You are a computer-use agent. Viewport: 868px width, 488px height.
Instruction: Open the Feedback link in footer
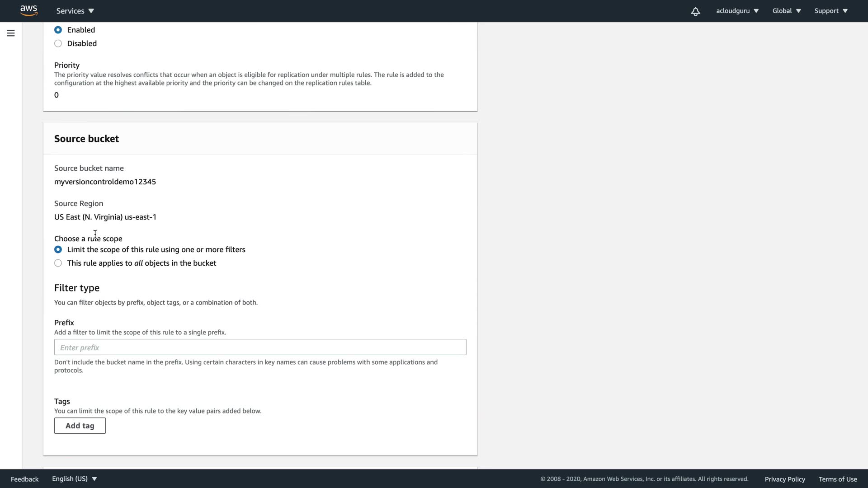pos(24,479)
